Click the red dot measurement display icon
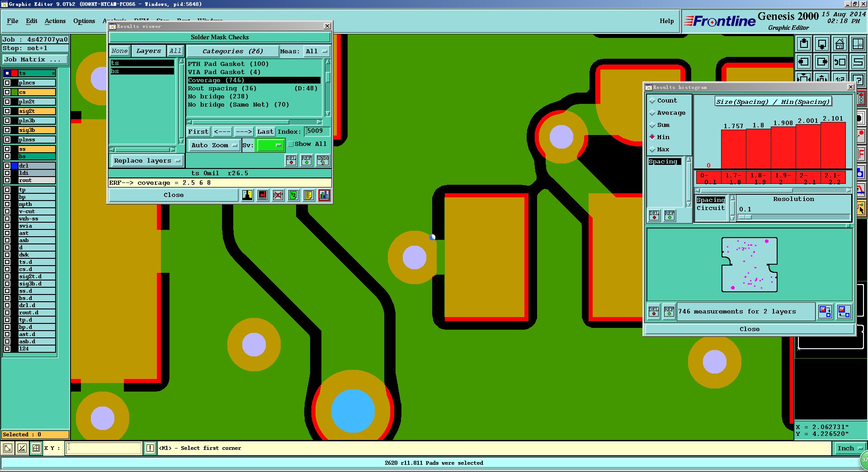 tap(263, 195)
